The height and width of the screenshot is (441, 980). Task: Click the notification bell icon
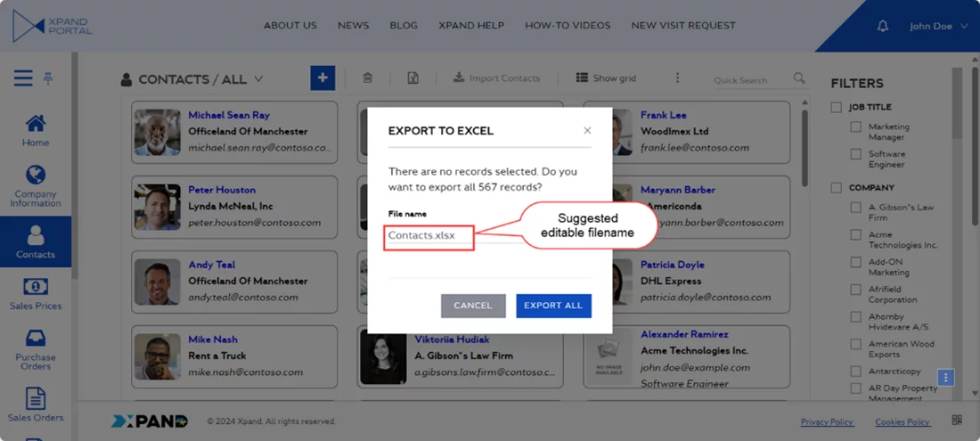click(883, 27)
